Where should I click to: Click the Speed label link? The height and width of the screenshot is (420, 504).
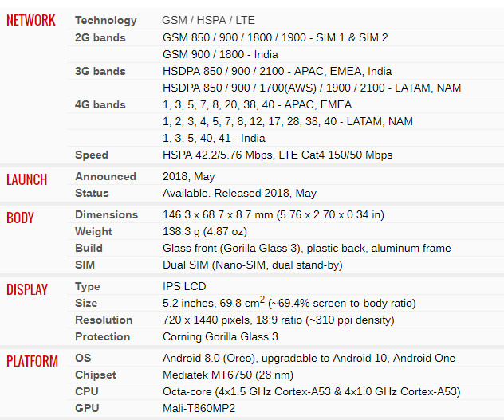coord(92,155)
